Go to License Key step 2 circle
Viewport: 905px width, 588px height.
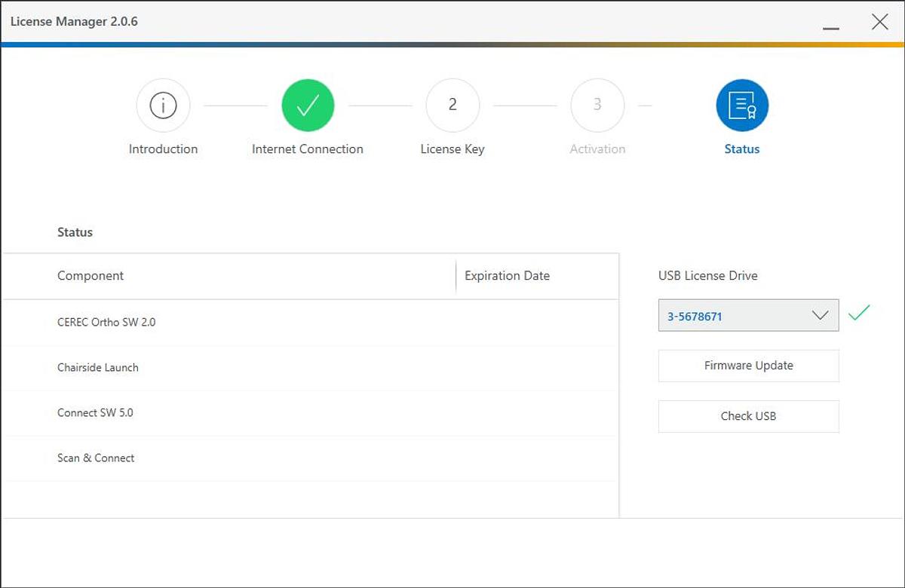tap(452, 106)
